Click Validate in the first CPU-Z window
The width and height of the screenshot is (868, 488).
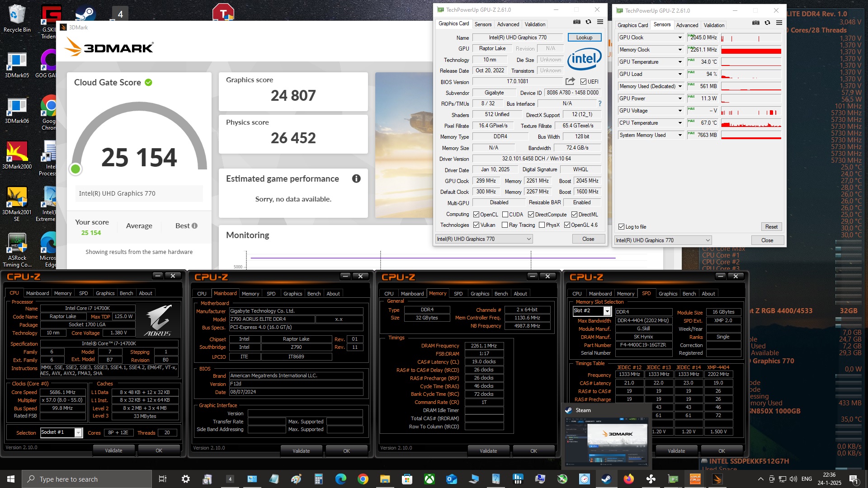click(x=113, y=450)
